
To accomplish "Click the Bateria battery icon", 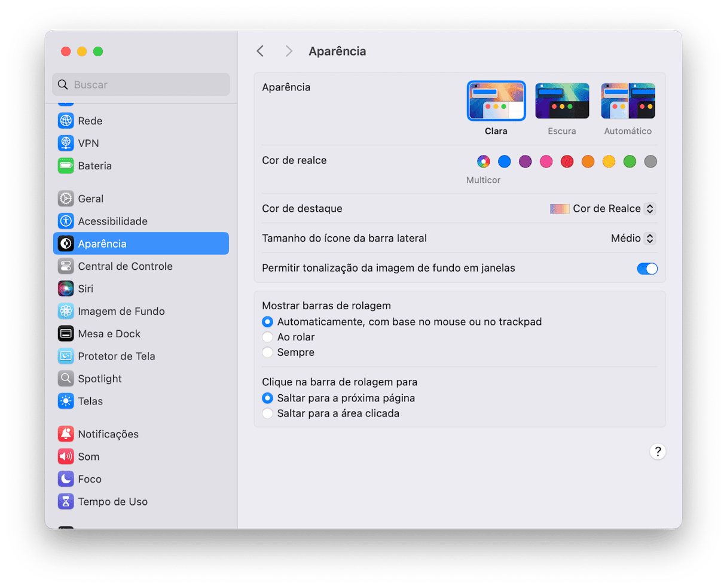I will tap(66, 166).
